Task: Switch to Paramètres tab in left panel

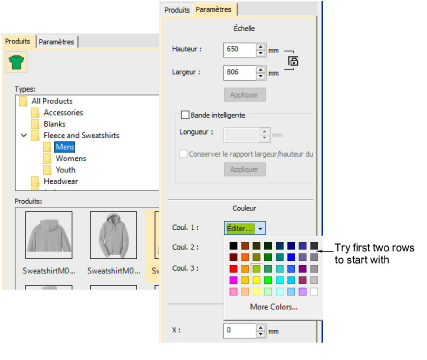Action: point(56,42)
